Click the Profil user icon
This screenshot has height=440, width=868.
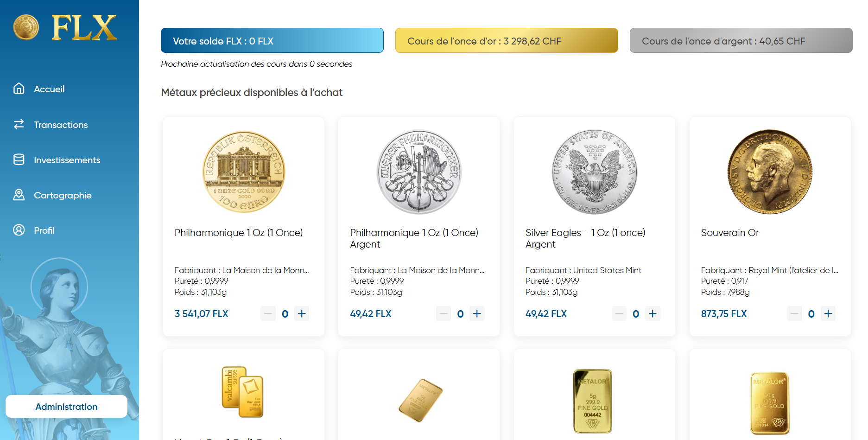point(19,230)
